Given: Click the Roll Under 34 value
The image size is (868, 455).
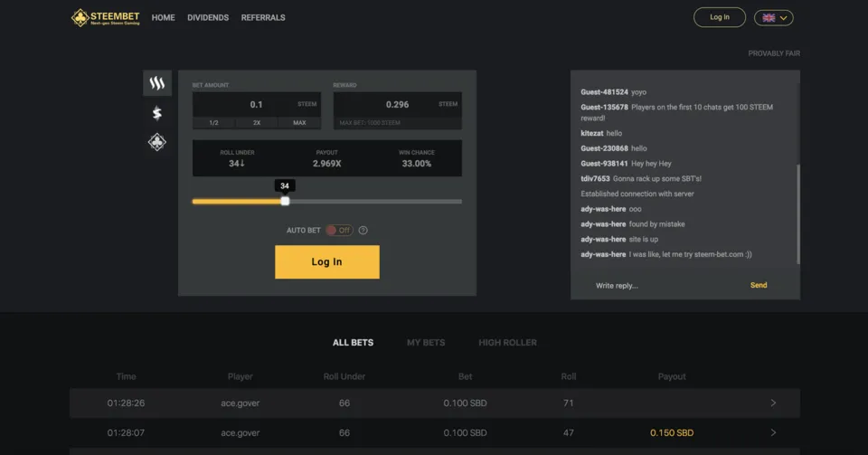Looking at the screenshot, I should tap(237, 164).
